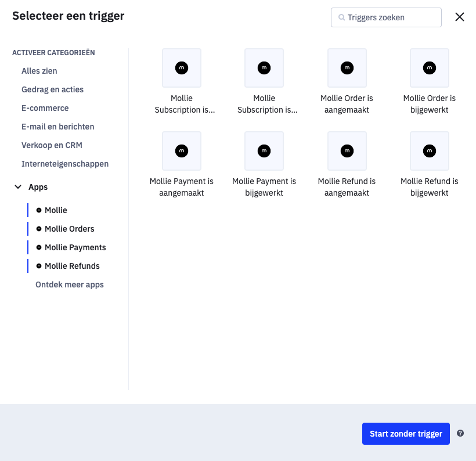This screenshot has width=476, height=461.
Task: Select Mollie Refunds app in sidebar
Action: click(68, 266)
